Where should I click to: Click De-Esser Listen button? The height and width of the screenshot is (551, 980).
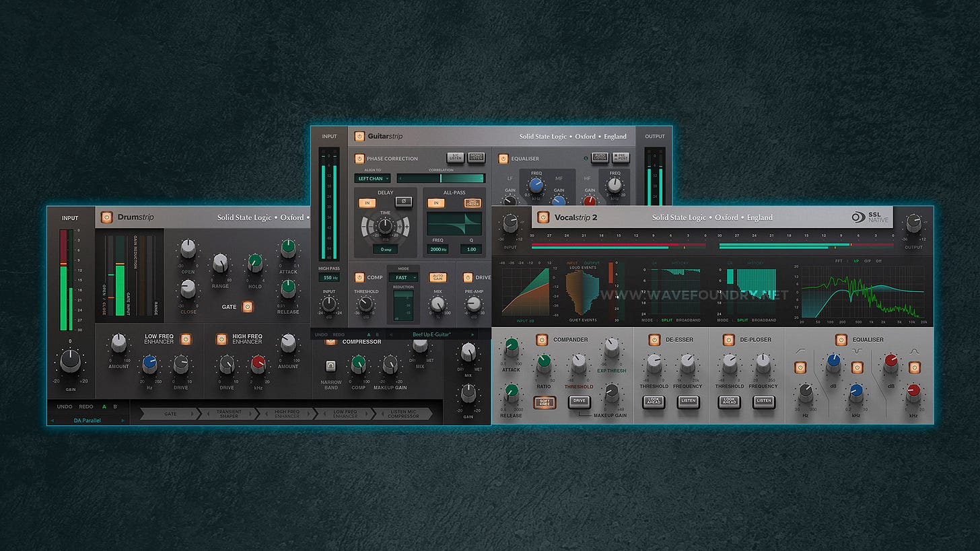pyautogui.click(x=687, y=402)
